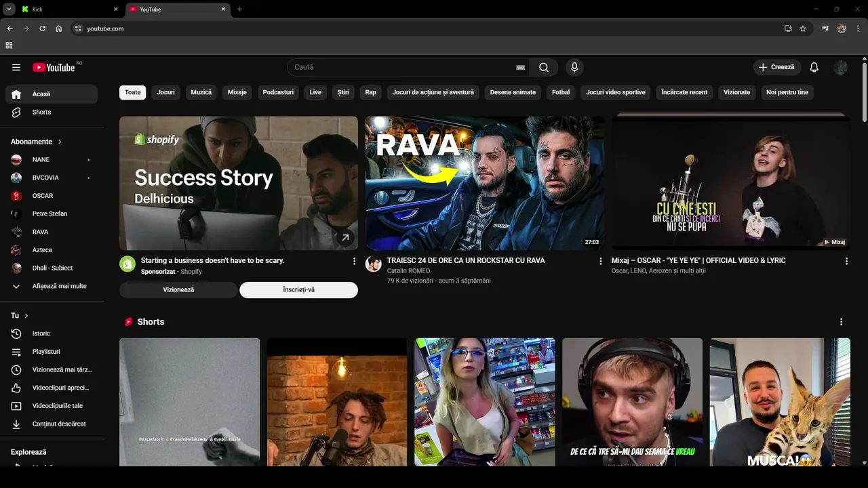The height and width of the screenshot is (488, 868).
Task: Select the Știri filter chip
Action: (x=343, y=92)
